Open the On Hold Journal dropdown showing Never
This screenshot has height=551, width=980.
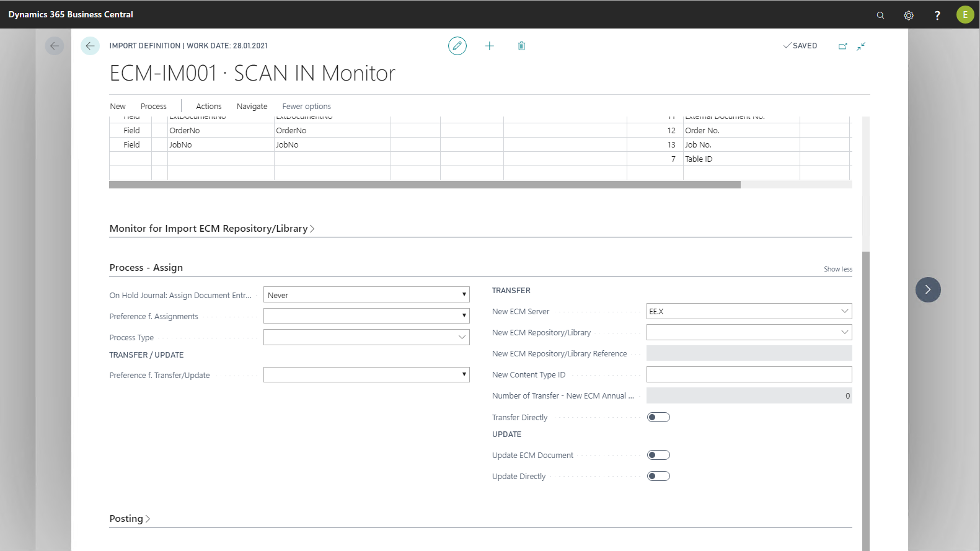pos(366,295)
